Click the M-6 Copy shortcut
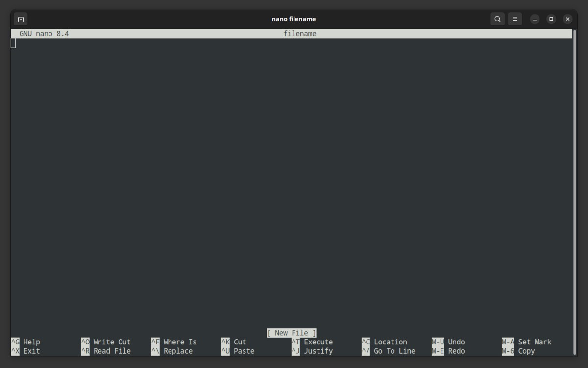This screenshot has height=368, width=588. (x=518, y=351)
